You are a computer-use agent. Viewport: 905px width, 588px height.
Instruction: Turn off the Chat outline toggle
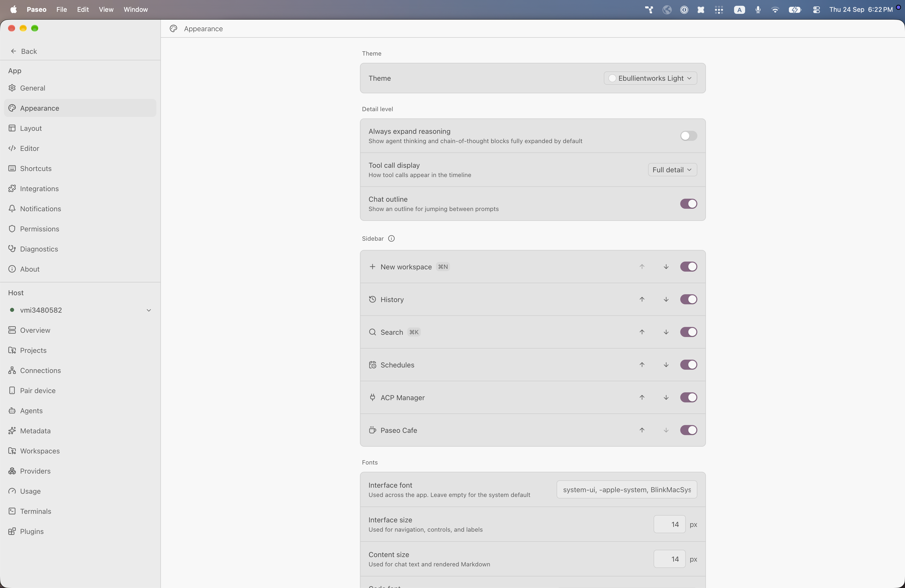688,204
